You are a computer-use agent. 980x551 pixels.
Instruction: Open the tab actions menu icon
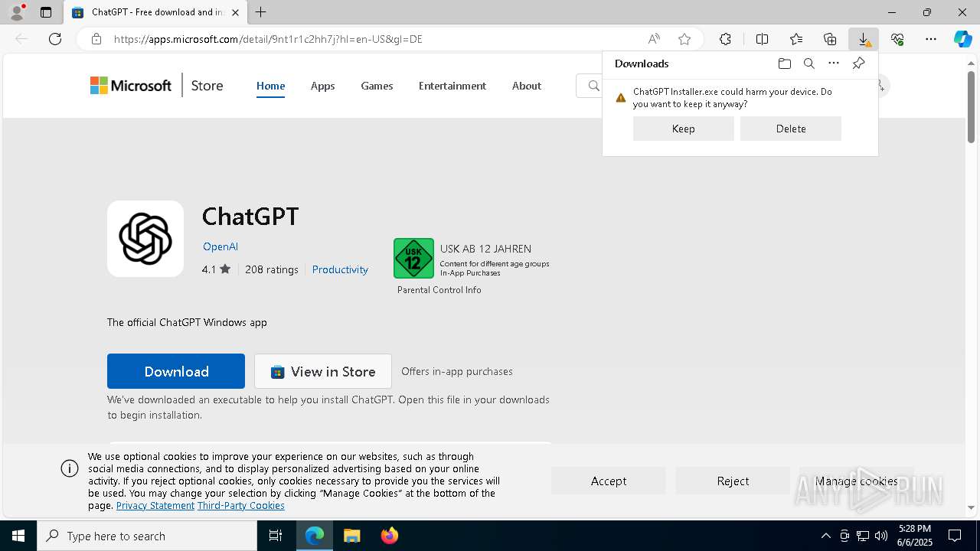46,12
